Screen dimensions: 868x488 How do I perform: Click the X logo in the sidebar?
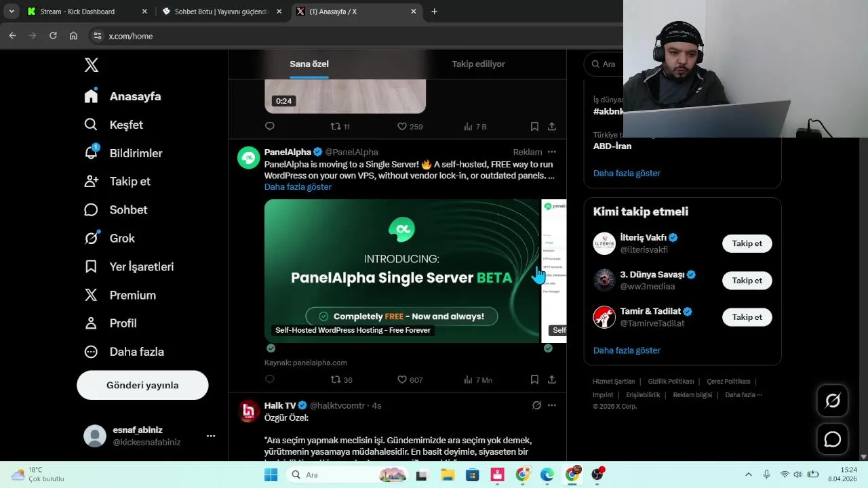coord(92,65)
